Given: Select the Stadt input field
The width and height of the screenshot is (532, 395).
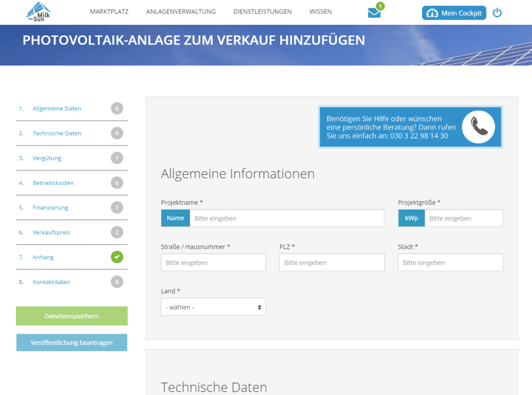Looking at the screenshot, I should click(450, 263).
